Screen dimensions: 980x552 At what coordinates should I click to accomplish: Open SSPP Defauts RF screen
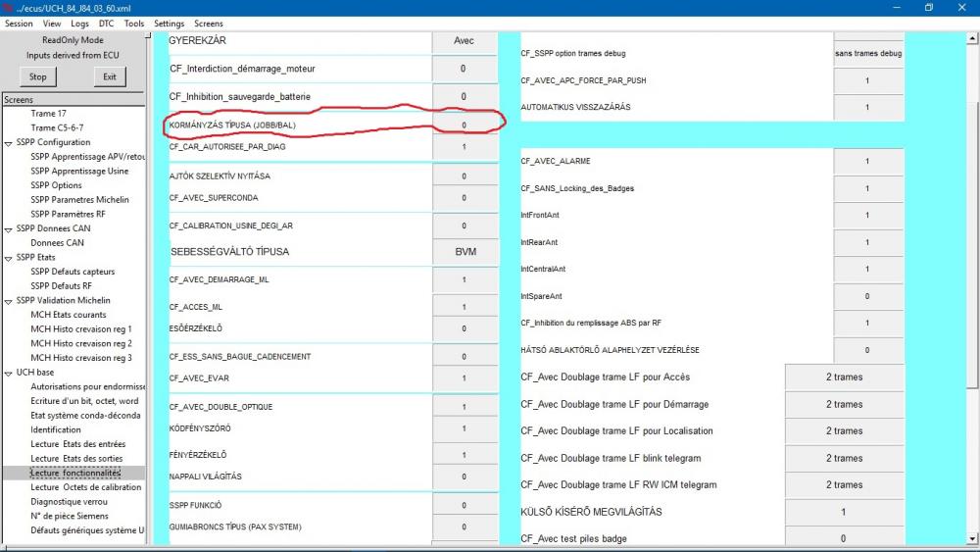tap(61, 285)
